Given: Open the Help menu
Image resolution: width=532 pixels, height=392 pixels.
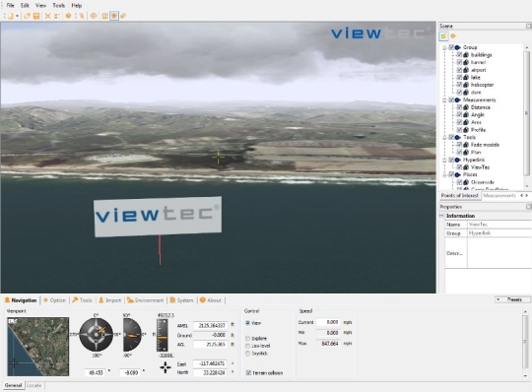Looking at the screenshot, I should click(77, 6).
